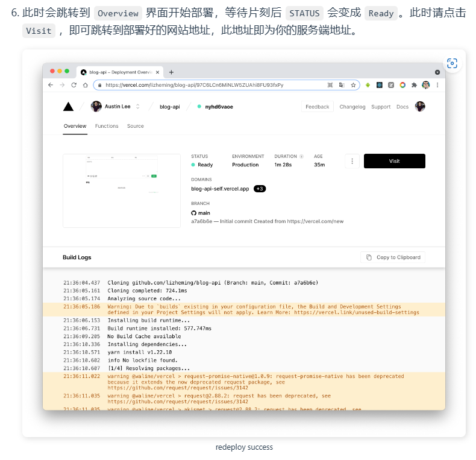
Task: Click the Production environment value
Action: click(245, 165)
